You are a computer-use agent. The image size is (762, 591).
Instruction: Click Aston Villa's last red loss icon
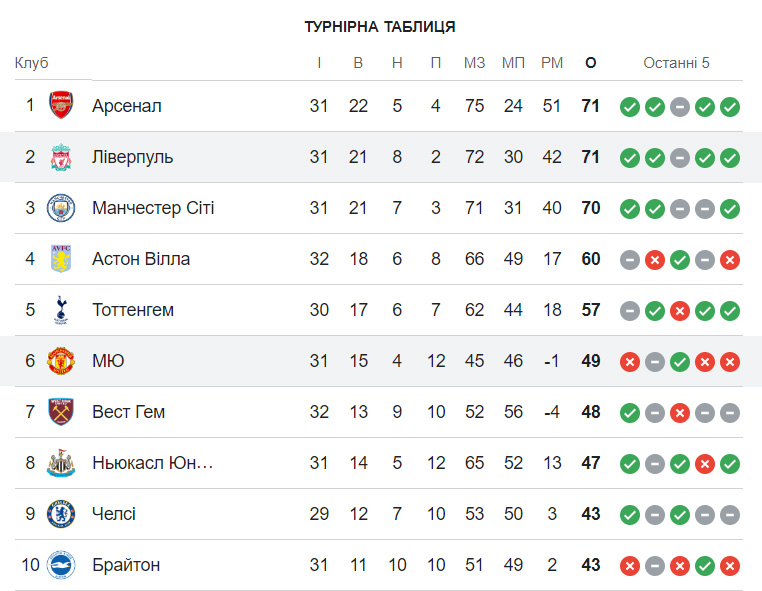[730, 259]
